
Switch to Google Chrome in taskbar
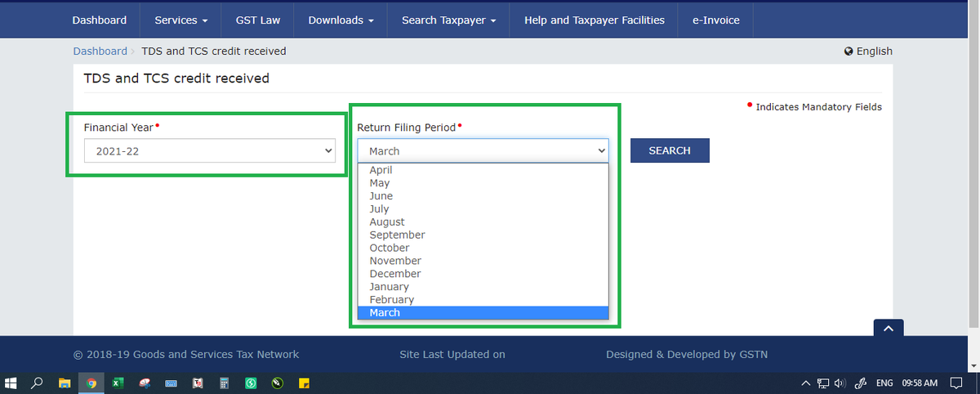coord(91,383)
